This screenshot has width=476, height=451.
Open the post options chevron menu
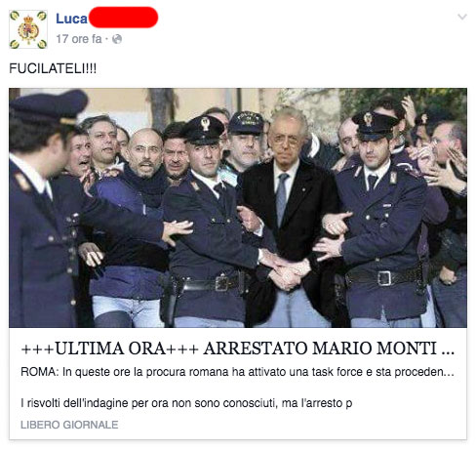point(462,17)
